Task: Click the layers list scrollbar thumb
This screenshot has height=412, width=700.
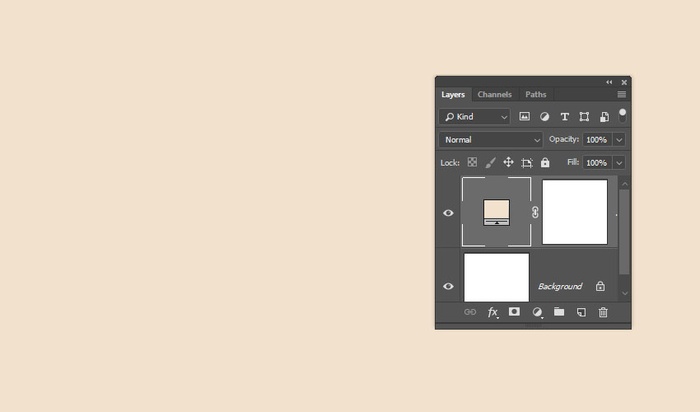Action: click(625, 232)
